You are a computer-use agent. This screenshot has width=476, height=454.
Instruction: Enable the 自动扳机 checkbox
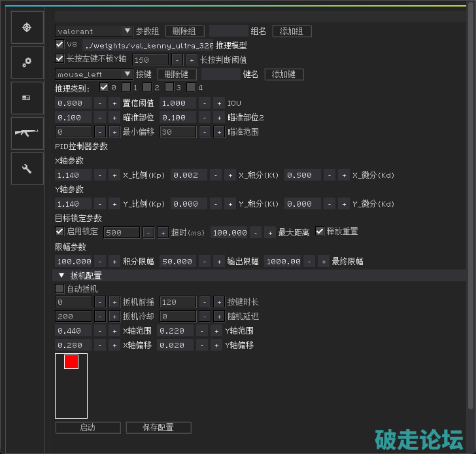(x=59, y=288)
